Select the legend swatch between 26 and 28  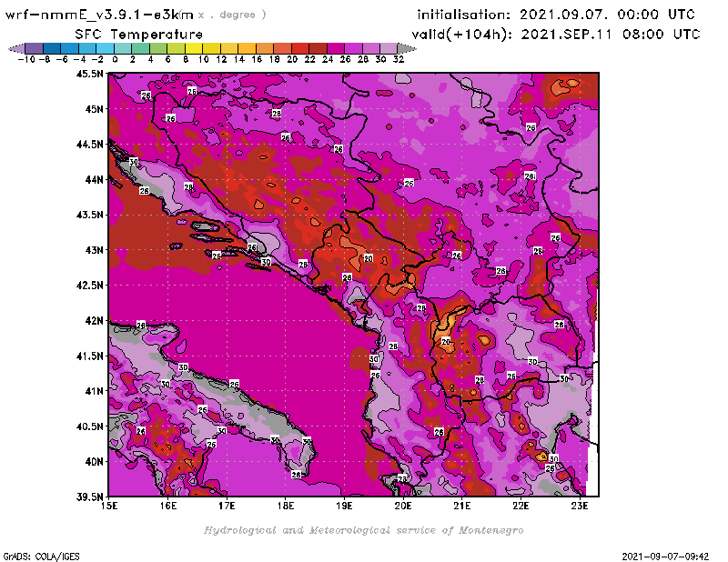point(353,48)
